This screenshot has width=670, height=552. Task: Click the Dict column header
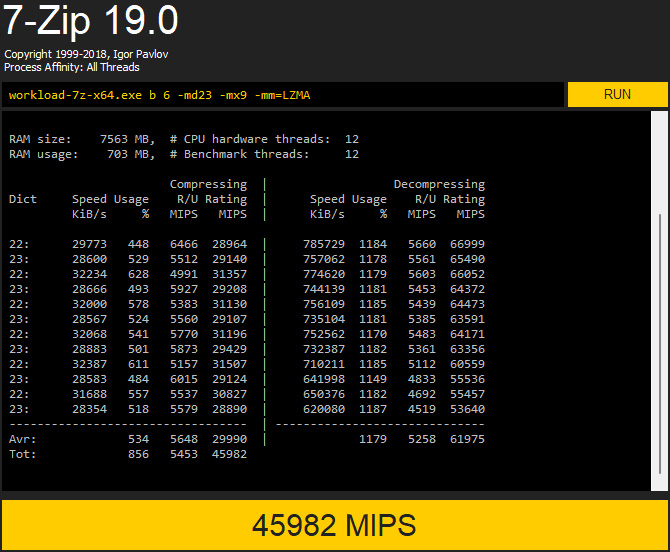(x=22, y=199)
